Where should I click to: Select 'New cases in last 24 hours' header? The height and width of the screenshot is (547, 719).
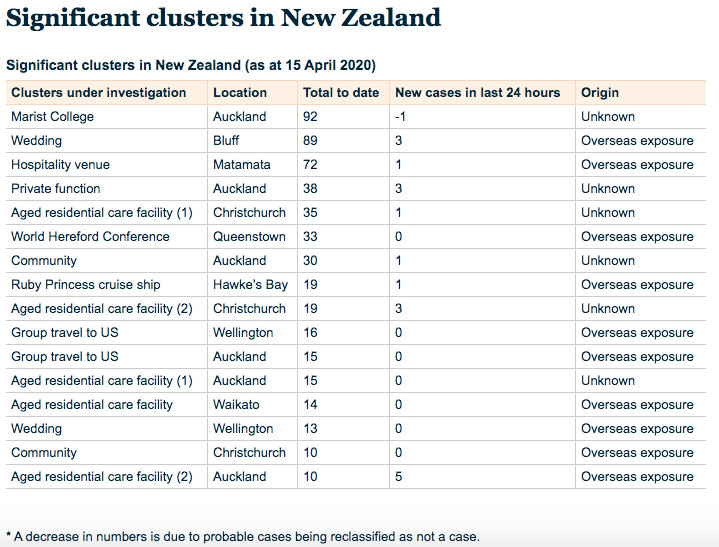(x=478, y=93)
